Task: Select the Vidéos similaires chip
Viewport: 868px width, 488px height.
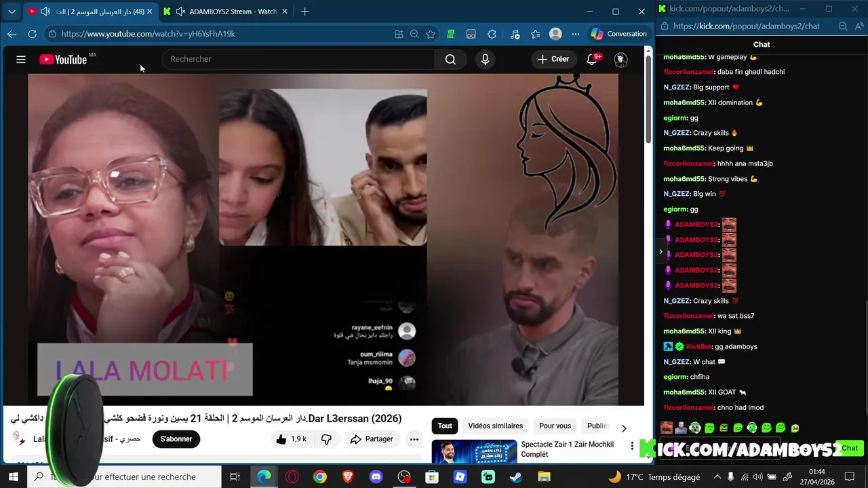Action: [495, 426]
